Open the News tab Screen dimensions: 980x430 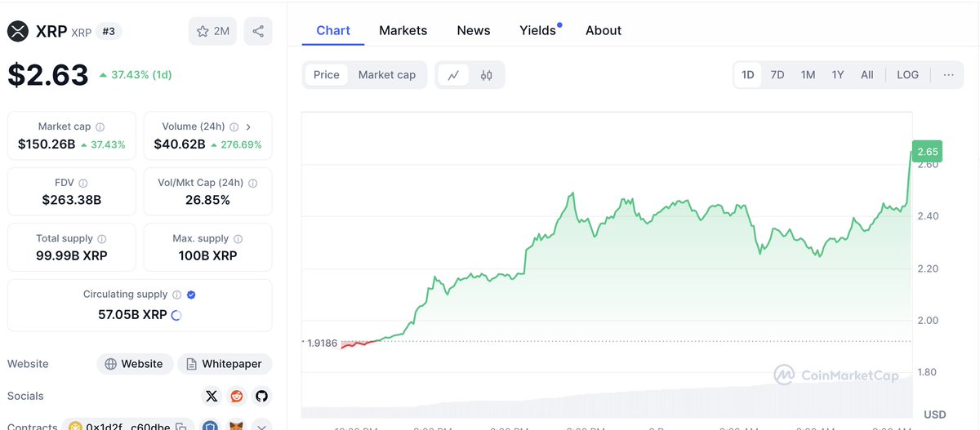pyautogui.click(x=474, y=30)
